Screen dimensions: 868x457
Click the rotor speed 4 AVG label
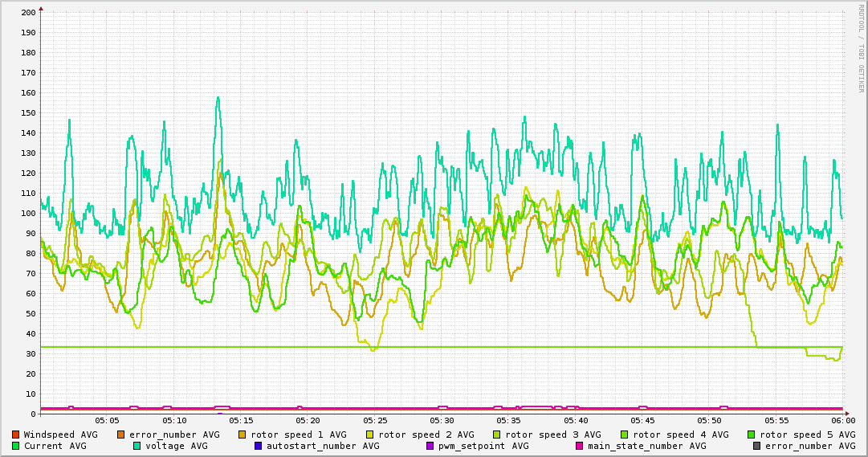click(x=680, y=435)
